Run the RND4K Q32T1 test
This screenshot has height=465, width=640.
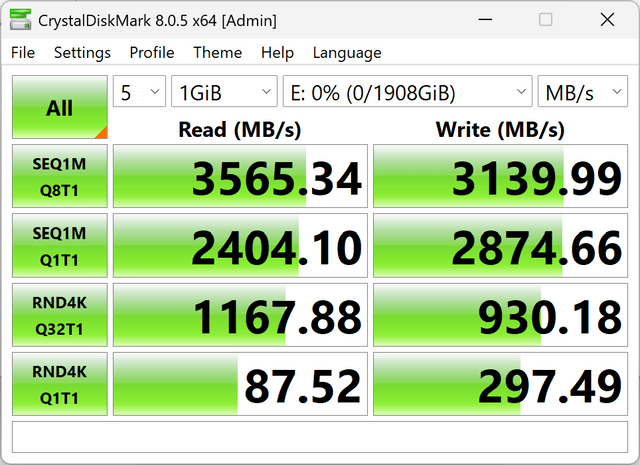pos(60,315)
